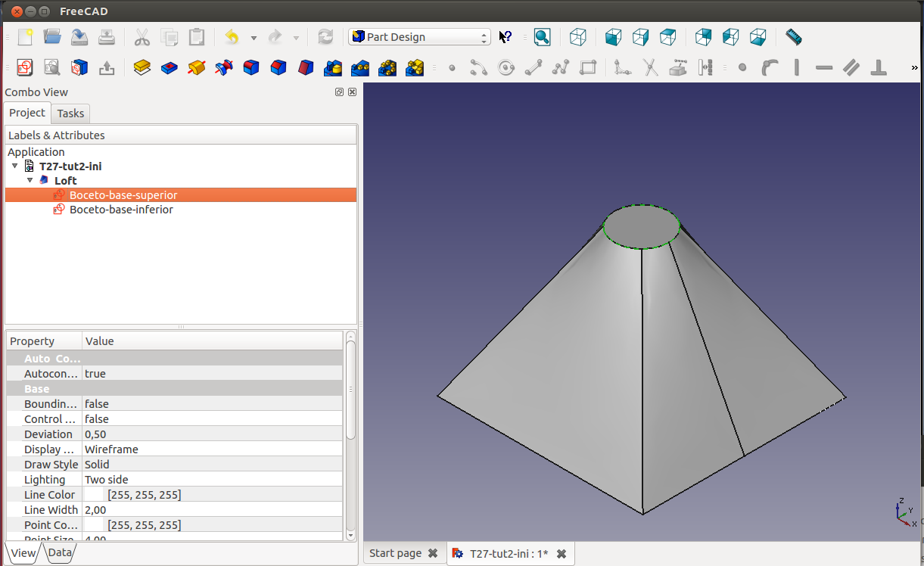Viewport: 924px width, 566px height.
Task: Click the Pocket tool icon
Action: point(170,68)
